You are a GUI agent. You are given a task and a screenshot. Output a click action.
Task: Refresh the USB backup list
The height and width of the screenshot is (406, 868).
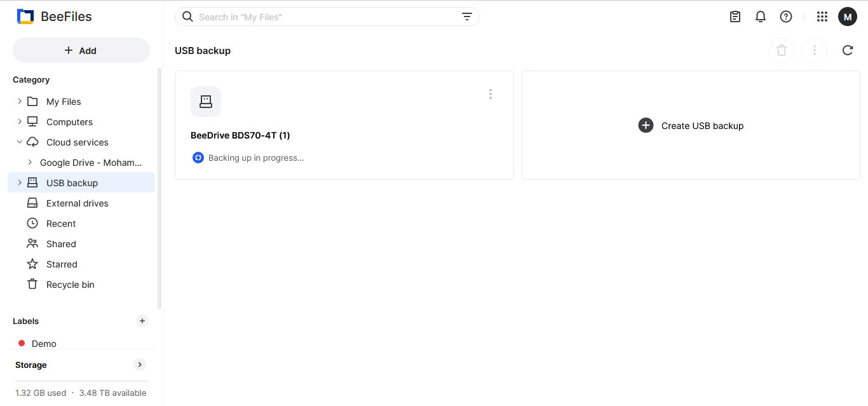(848, 51)
